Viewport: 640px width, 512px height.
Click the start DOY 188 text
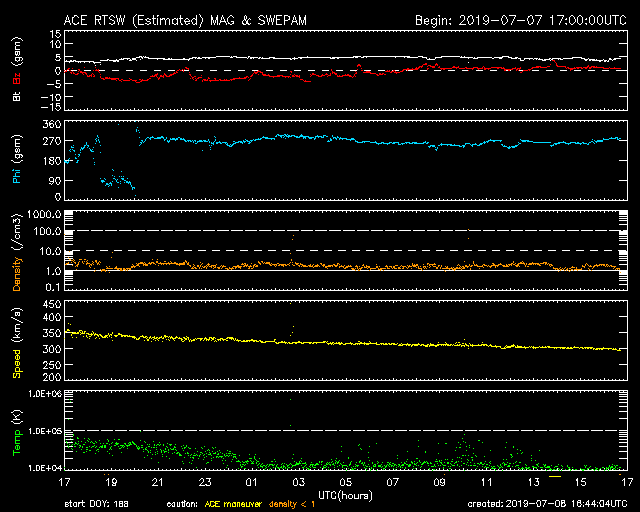96,504
